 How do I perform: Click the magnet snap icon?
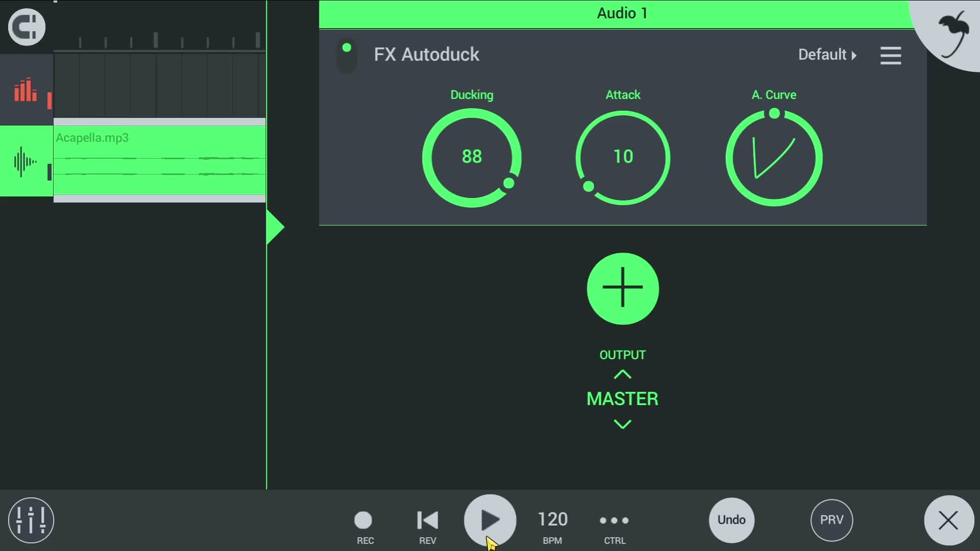point(27,27)
